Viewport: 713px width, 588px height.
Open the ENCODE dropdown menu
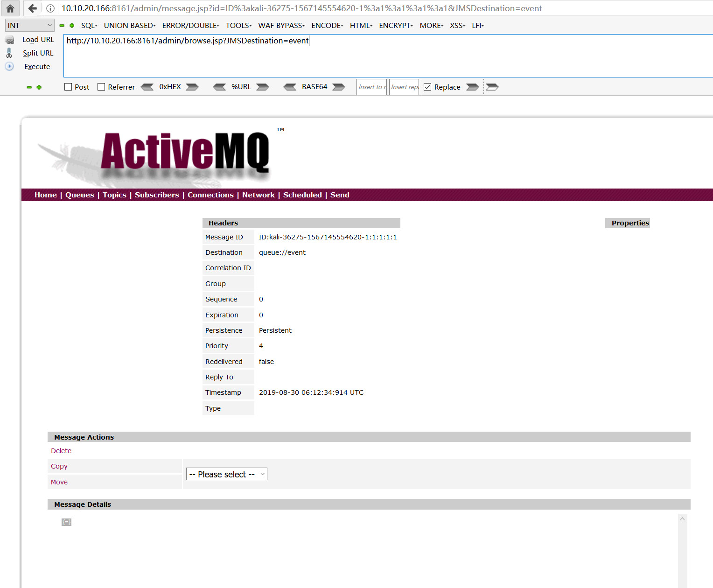coord(327,25)
